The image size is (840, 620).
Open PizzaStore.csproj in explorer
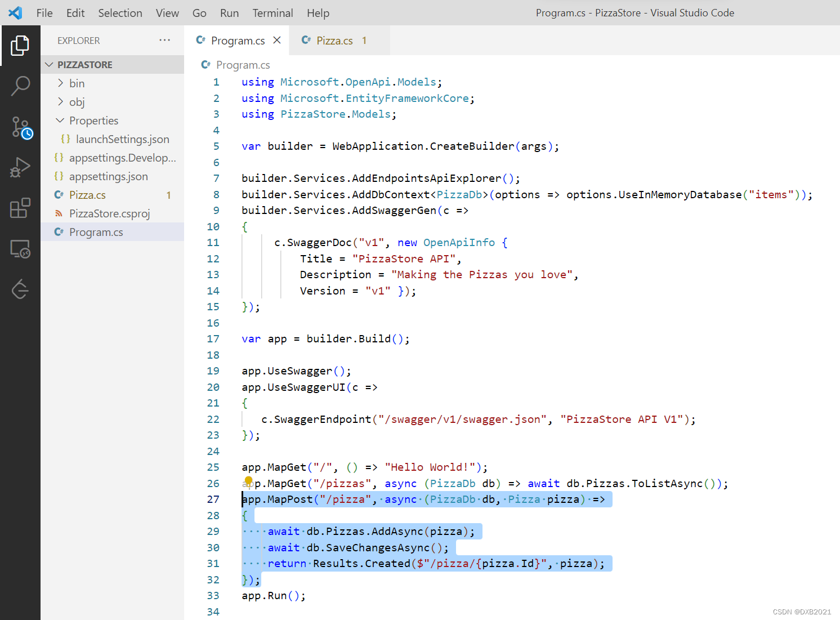(x=113, y=213)
